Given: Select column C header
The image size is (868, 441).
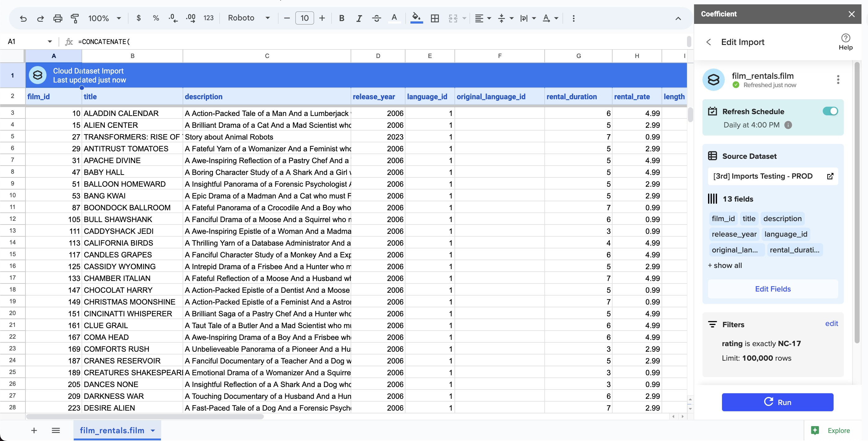Looking at the screenshot, I should point(267,56).
